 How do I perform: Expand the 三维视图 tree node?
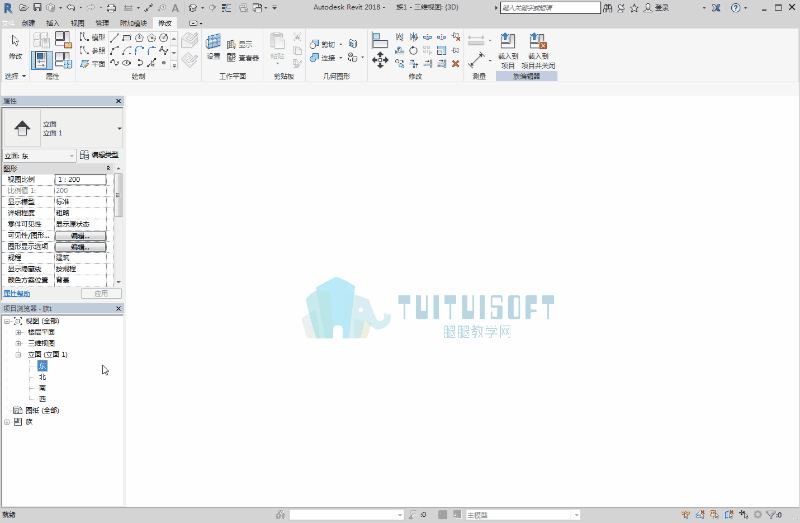point(18,343)
